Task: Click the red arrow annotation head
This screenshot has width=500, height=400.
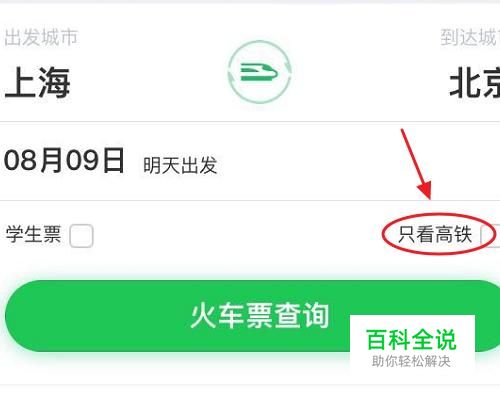Action: tap(425, 190)
